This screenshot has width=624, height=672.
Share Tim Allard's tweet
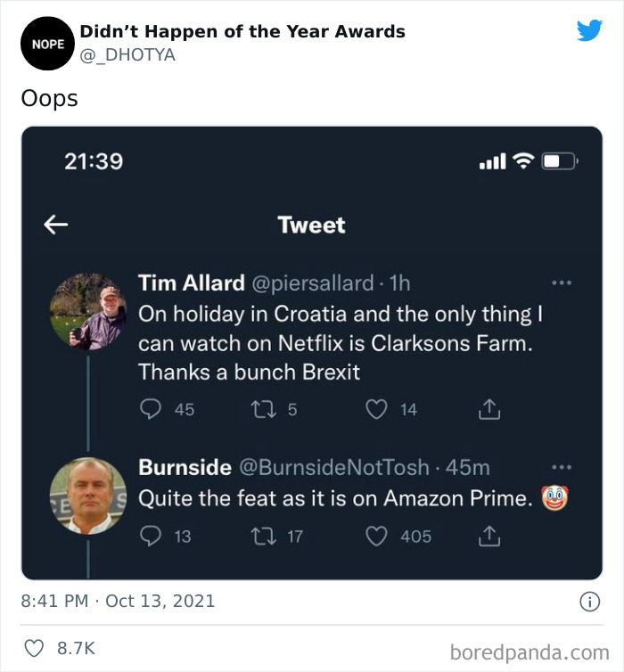[x=488, y=409]
